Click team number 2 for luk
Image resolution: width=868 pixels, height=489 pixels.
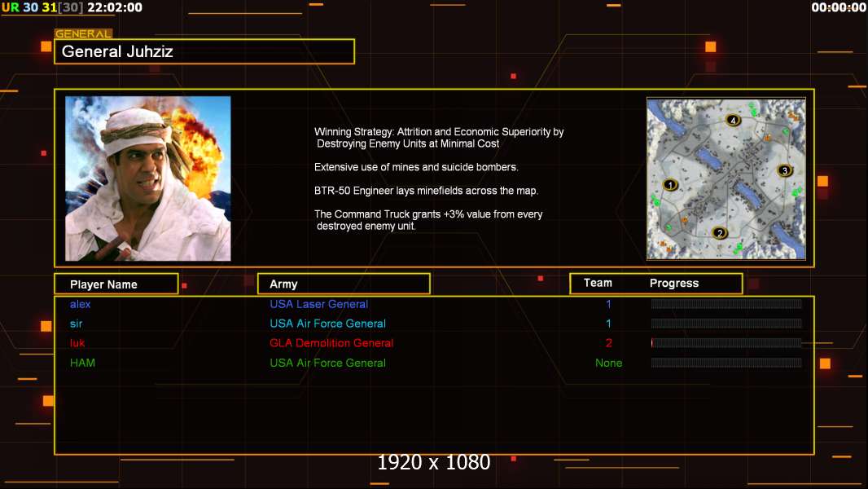tap(608, 343)
